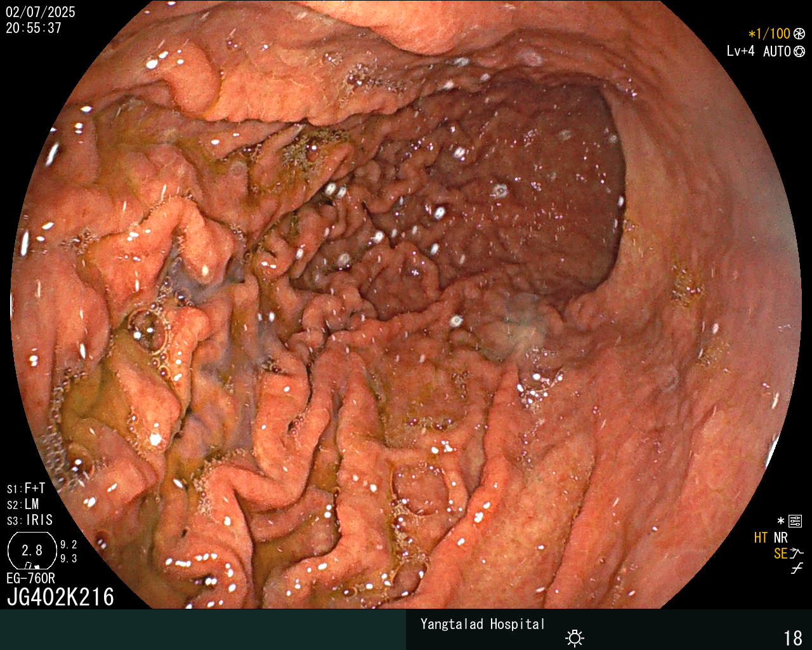Click the brightness level Lv+4

741,51
